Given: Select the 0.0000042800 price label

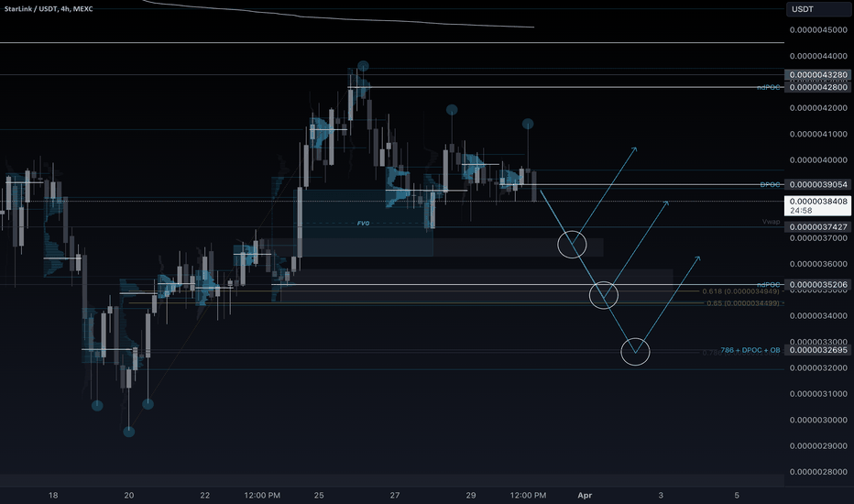Looking at the screenshot, I should [818, 87].
